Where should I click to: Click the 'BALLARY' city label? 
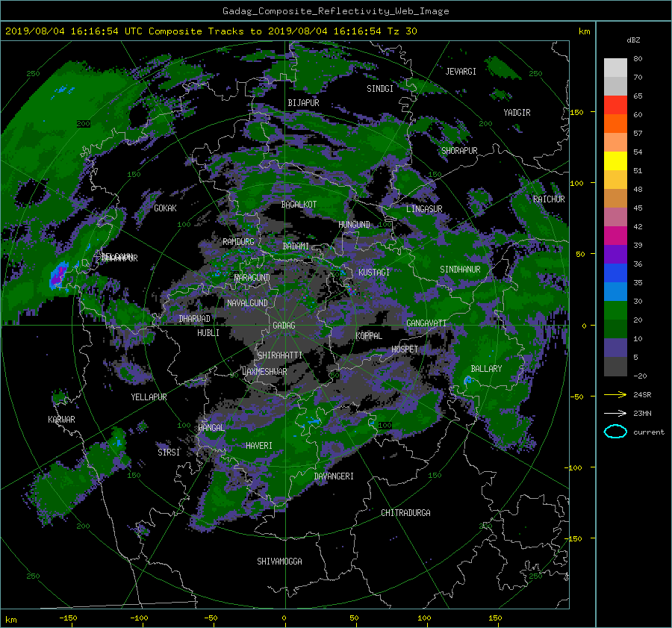pyautogui.click(x=486, y=369)
